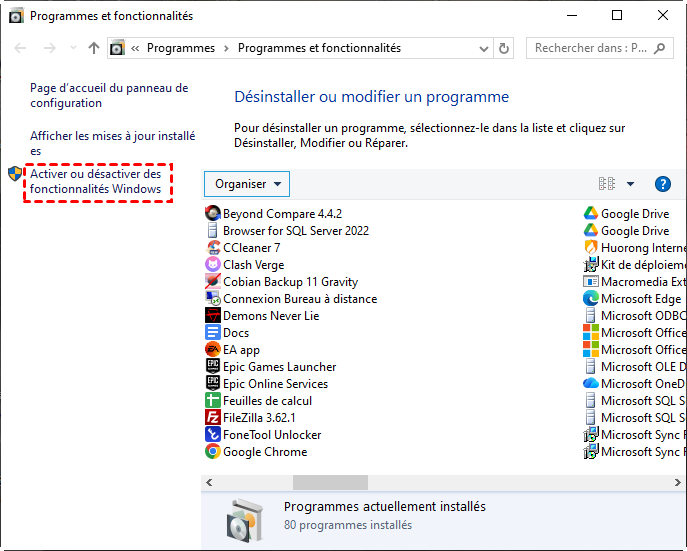
Task: Click the search magnifier icon
Action: click(x=659, y=48)
